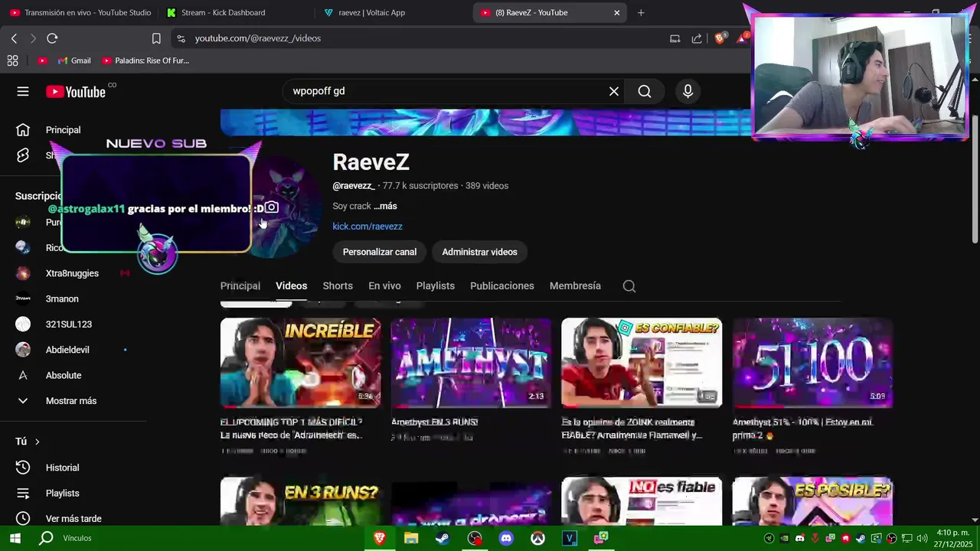This screenshot has width=980, height=551.
Task: Open the Publicaciones channel tab
Action: (502, 286)
